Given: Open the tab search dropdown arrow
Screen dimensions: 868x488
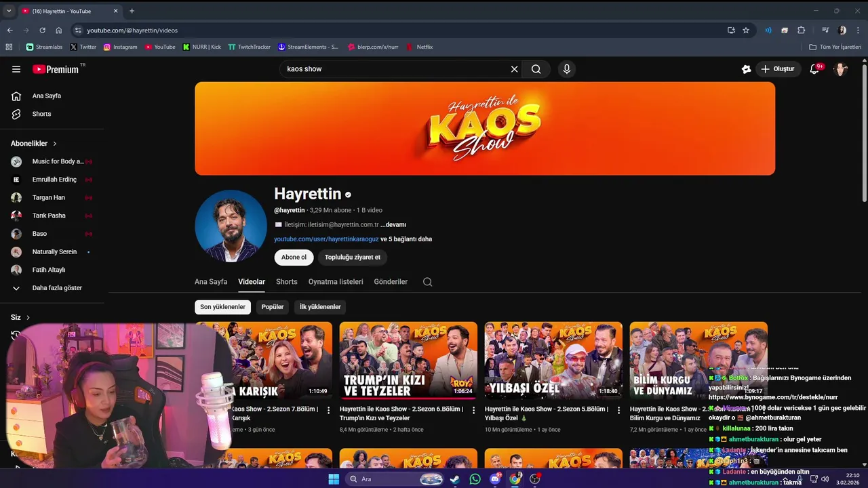Looking at the screenshot, I should [9, 11].
